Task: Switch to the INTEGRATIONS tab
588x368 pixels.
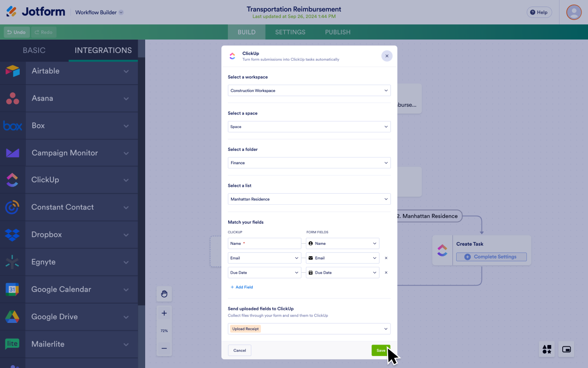Action: coord(103,51)
